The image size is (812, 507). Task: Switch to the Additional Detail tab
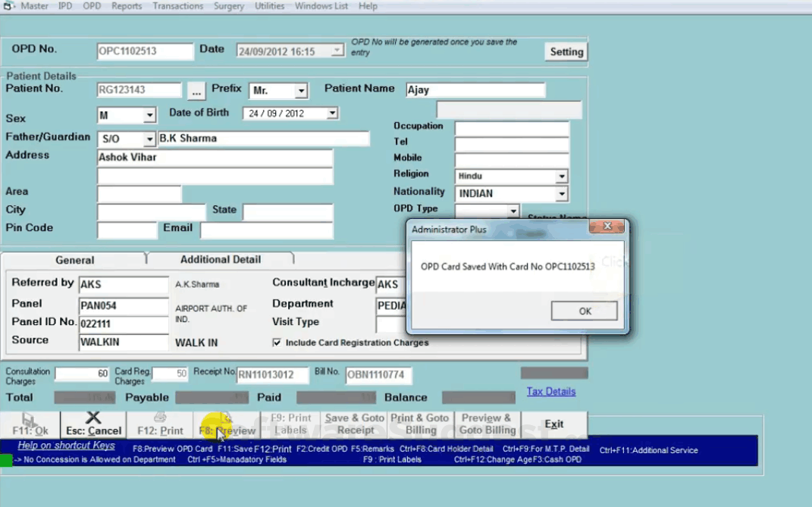(x=219, y=259)
